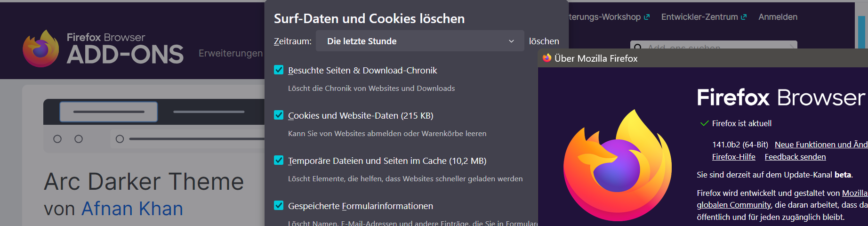This screenshot has height=226, width=868.
Task: Open the Erweiterungen menu item
Action: [231, 53]
